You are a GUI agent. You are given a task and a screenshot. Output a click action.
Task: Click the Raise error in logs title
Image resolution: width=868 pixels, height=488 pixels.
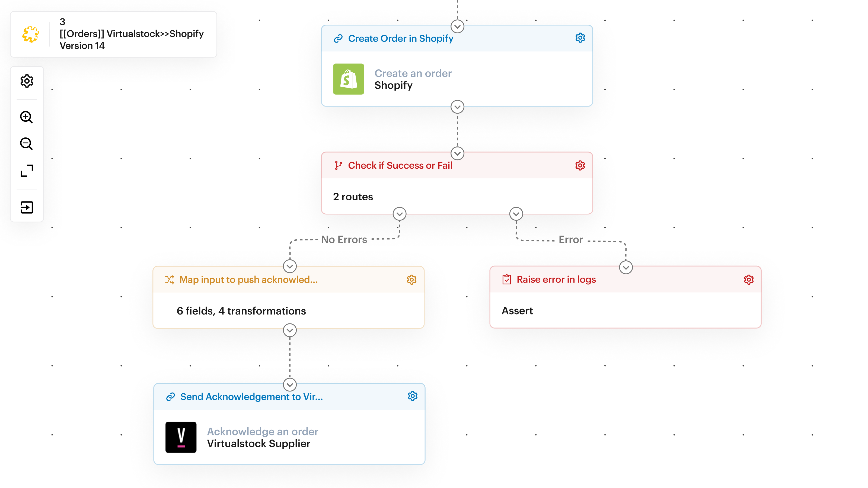pyautogui.click(x=556, y=280)
